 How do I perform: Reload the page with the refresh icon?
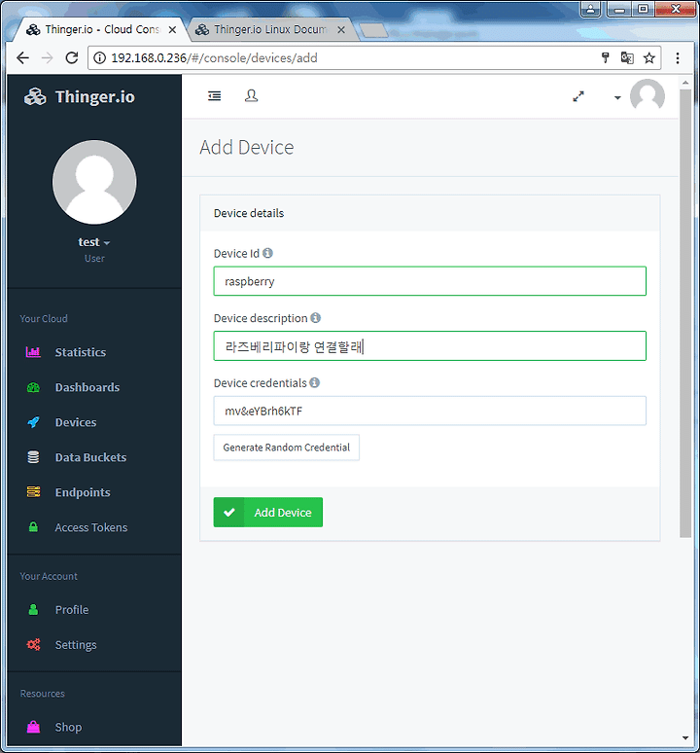pyautogui.click(x=72, y=58)
